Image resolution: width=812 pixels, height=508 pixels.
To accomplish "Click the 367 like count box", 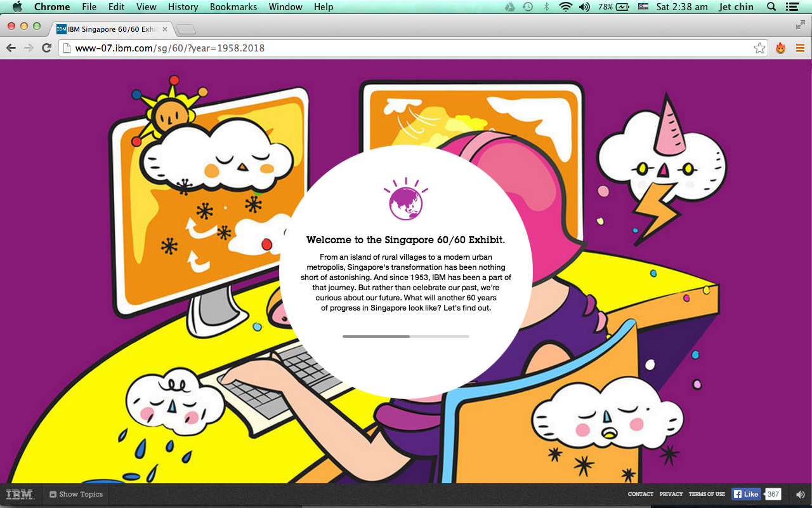I will click(x=773, y=494).
